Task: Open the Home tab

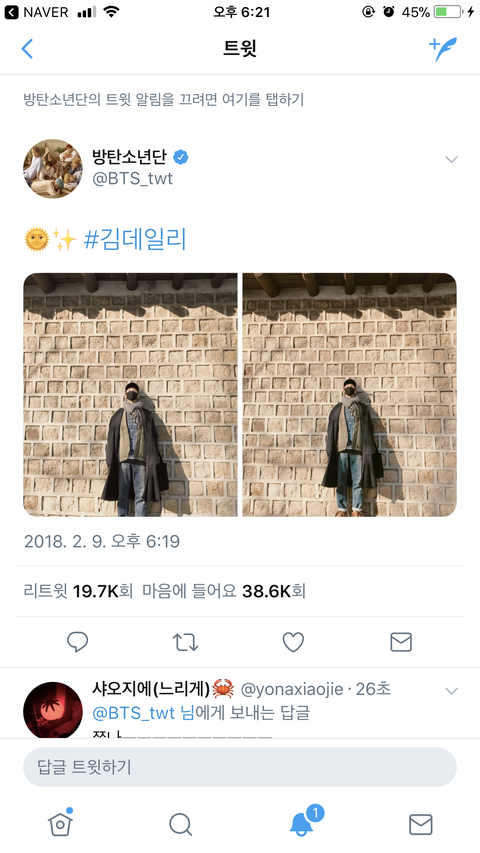Action: [60, 823]
